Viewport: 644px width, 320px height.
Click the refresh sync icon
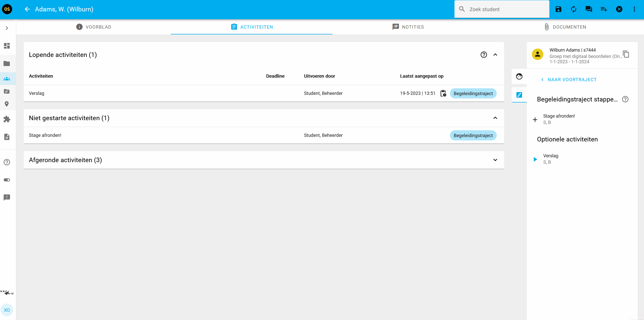(x=573, y=9)
